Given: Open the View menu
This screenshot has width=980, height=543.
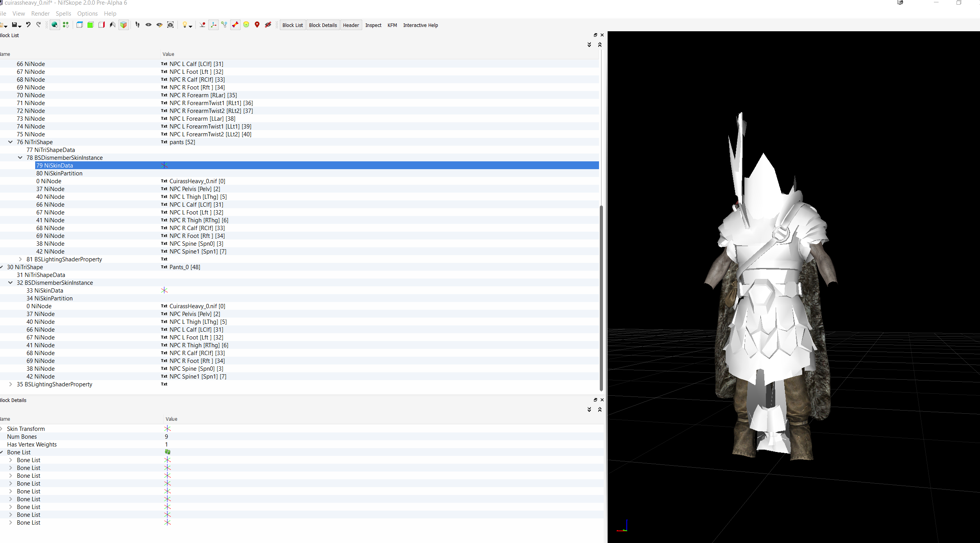Looking at the screenshot, I should [x=19, y=14].
